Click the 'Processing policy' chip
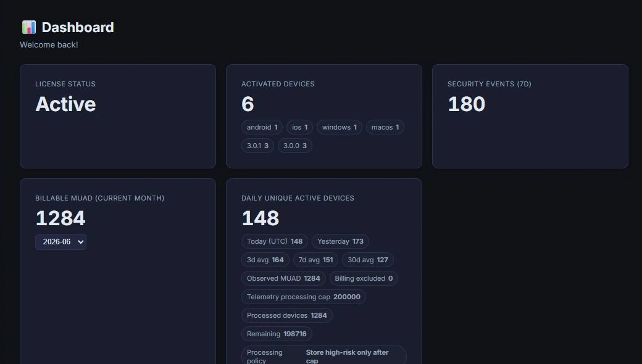The image size is (642, 364). coord(324,355)
